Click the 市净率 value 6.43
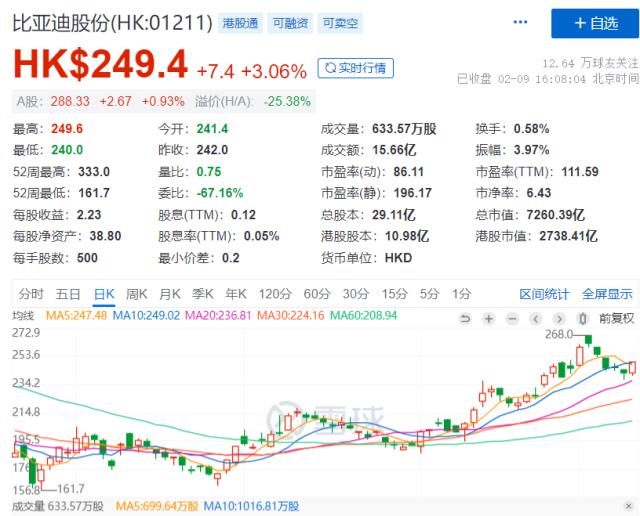The height and width of the screenshot is (516, 640). click(x=539, y=193)
